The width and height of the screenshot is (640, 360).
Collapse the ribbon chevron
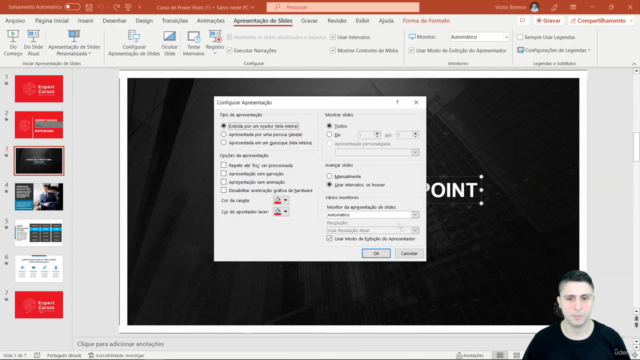[x=634, y=64]
